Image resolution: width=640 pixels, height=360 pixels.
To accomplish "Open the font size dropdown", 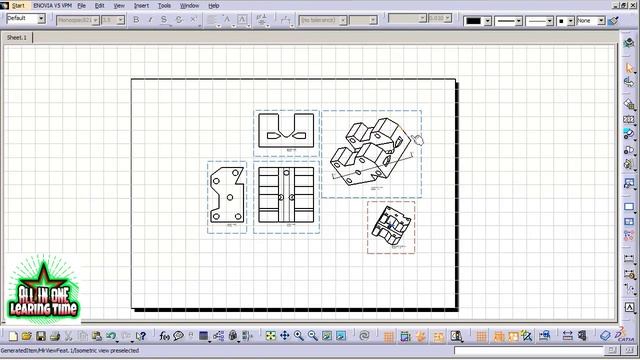I will pyautogui.click(x=120, y=20).
